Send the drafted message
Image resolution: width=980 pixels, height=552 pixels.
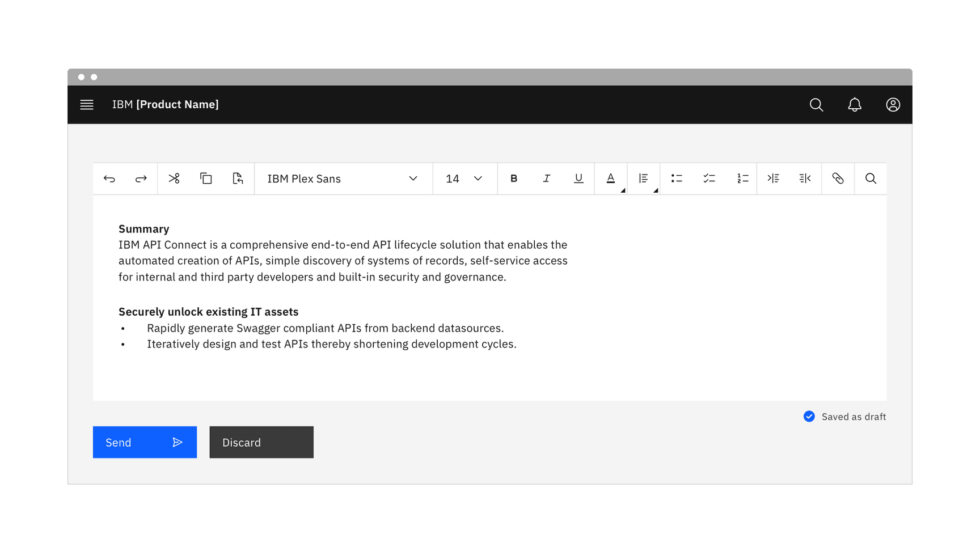coord(145,442)
